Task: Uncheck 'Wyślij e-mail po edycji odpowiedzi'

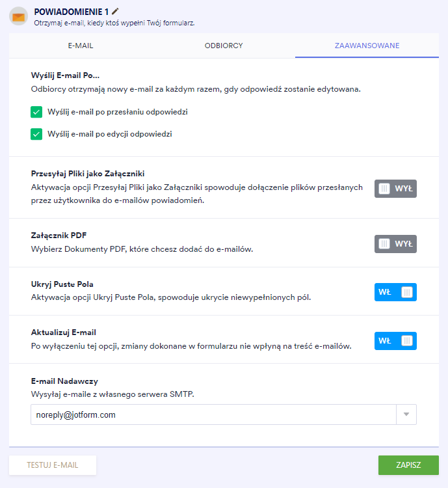Action: click(x=36, y=134)
